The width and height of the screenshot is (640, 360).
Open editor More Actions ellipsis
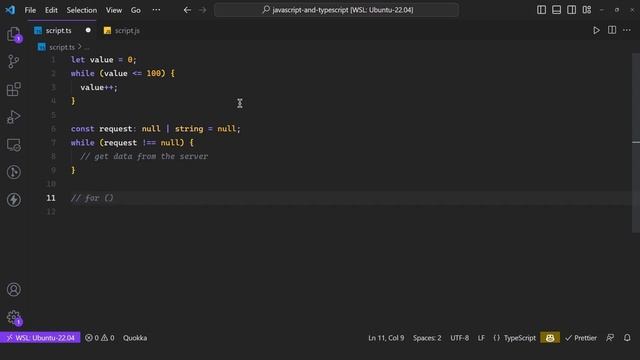pyautogui.click(x=627, y=30)
